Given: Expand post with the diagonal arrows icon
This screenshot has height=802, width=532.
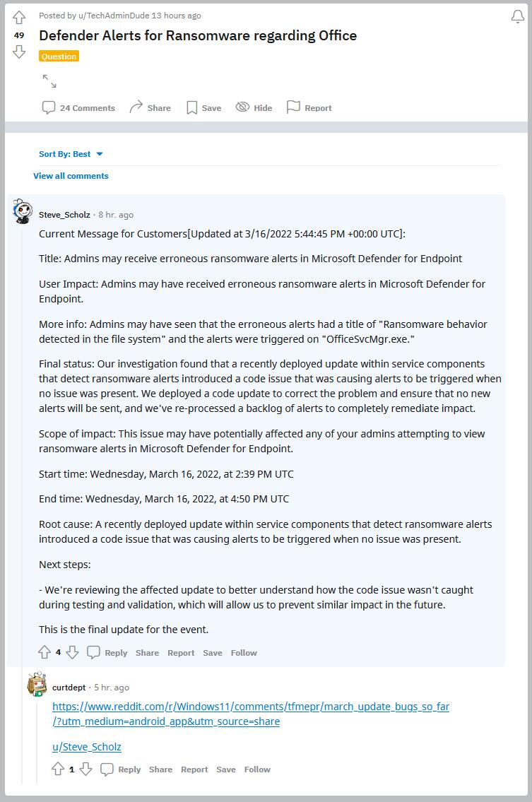Looking at the screenshot, I should (49, 81).
